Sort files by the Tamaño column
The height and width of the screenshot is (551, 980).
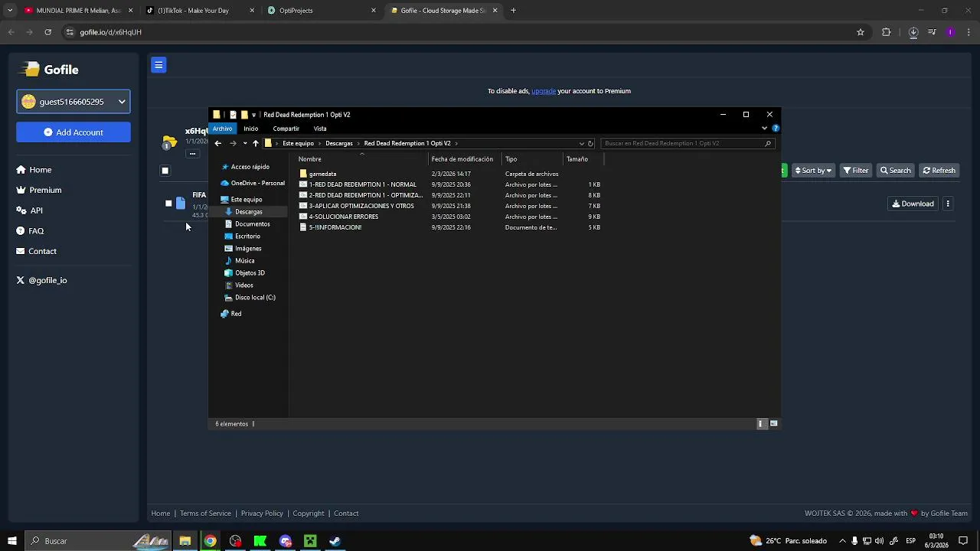(583, 159)
